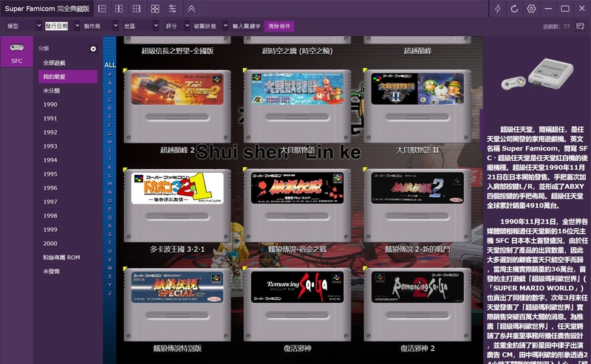Open the 復活邪神 2 cartridge
This screenshot has height=364, width=591.
[417, 304]
